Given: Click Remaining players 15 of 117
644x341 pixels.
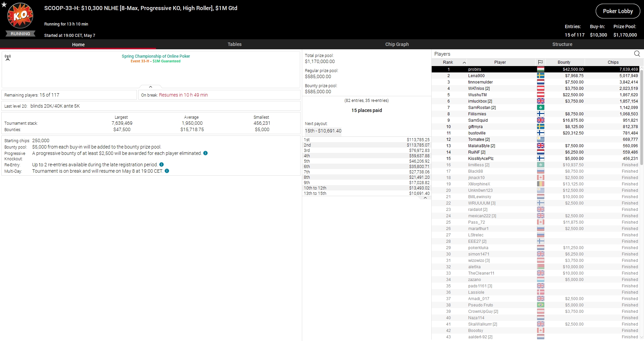Looking at the screenshot, I should coord(32,95).
